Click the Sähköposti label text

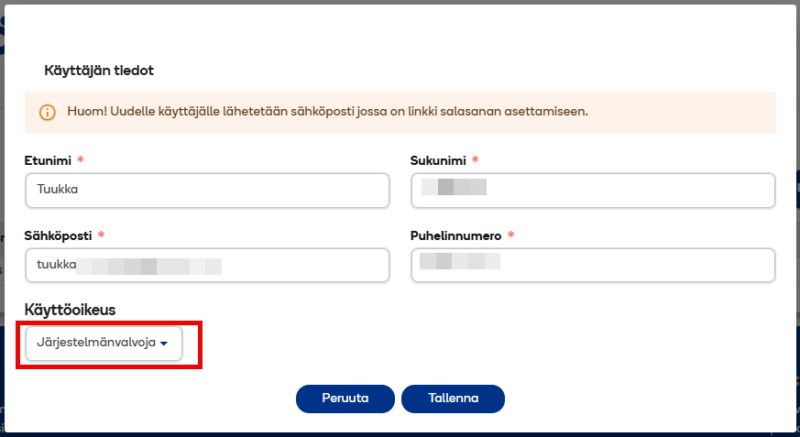click(x=58, y=236)
